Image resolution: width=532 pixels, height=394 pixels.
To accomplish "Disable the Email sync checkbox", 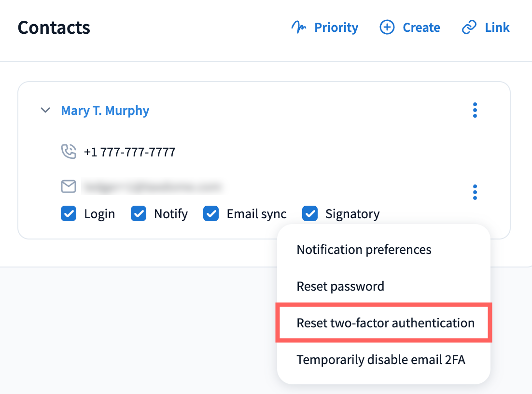I will (211, 213).
